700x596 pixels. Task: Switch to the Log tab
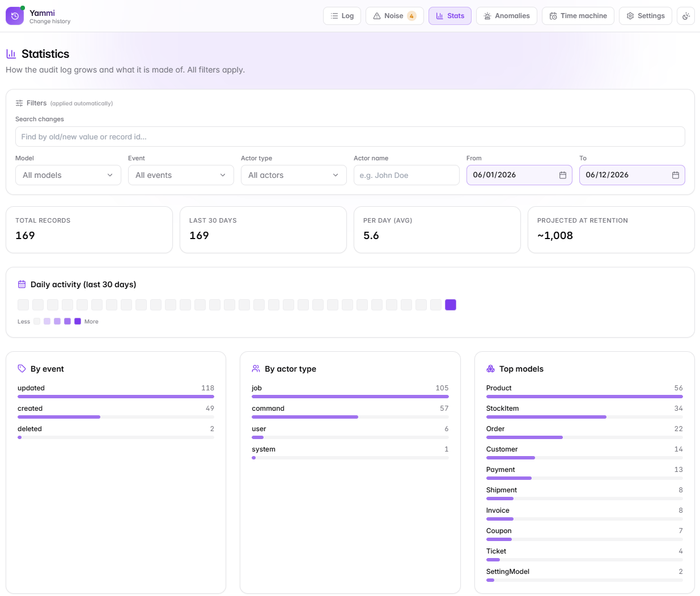coord(342,16)
